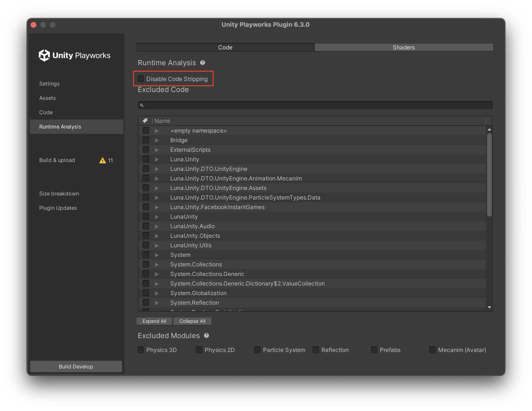Tick the checkbox for System.Reflection row
This screenshot has width=532, height=411.
146,303
